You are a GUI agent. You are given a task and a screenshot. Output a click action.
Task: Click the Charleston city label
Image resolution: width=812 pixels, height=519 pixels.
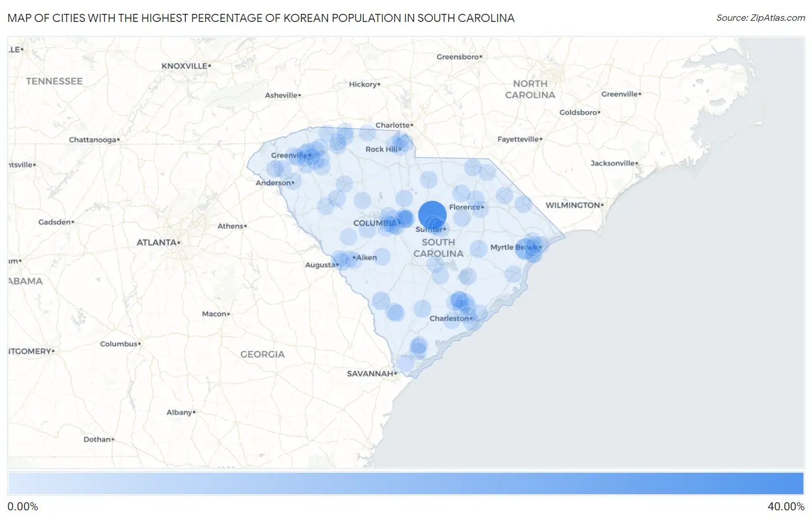click(449, 319)
